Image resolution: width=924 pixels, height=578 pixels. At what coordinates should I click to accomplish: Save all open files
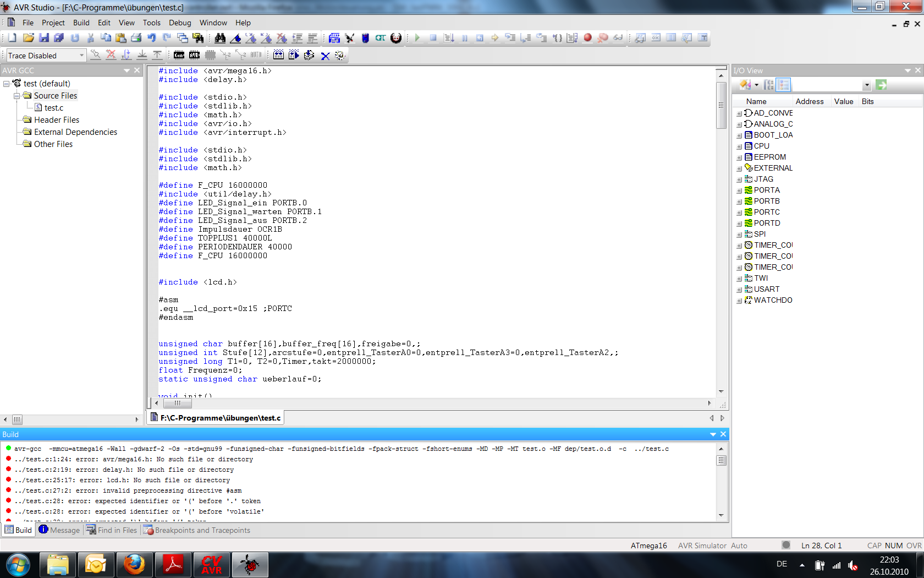click(59, 38)
